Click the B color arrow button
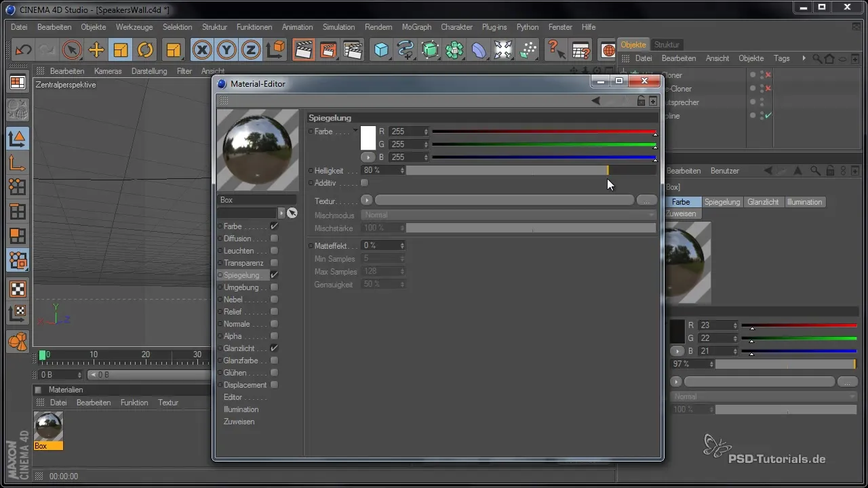The width and height of the screenshot is (868, 488). click(x=367, y=157)
